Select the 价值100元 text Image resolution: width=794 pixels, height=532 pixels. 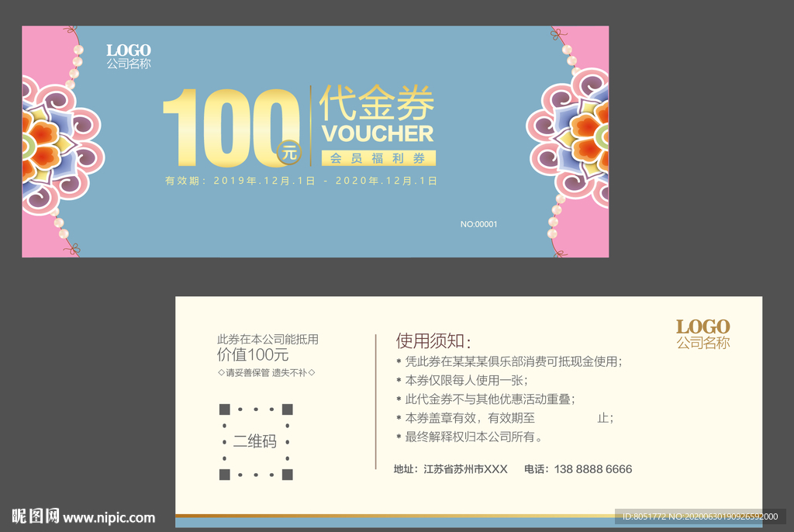tap(253, 354)
